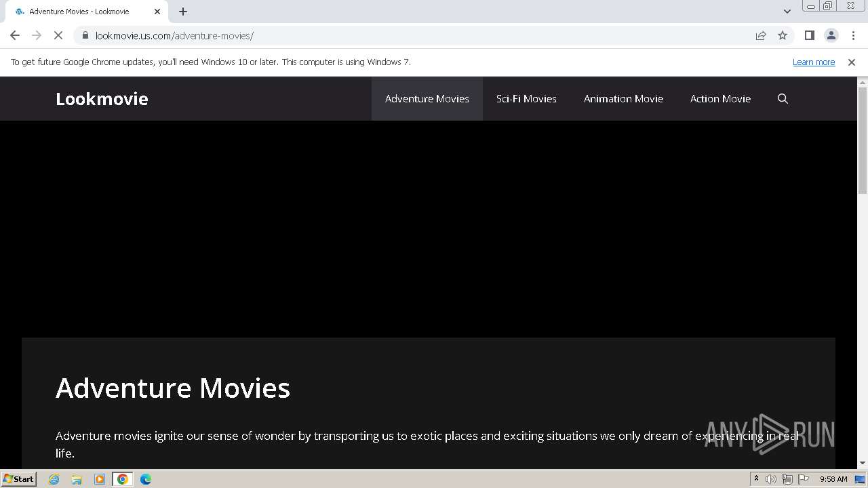The width and height of the screenshot is (868, 488).
Task: Stop loading the page
Action: 58,36
